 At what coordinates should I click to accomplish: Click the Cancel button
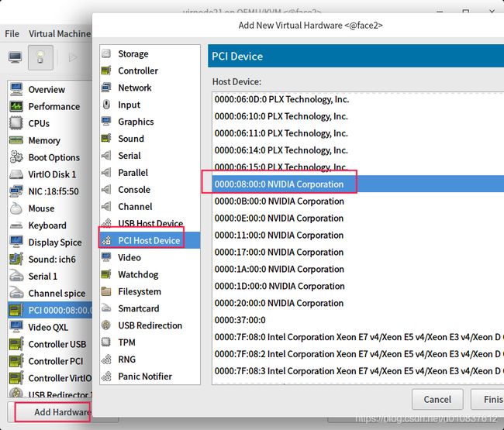[437, 399]
